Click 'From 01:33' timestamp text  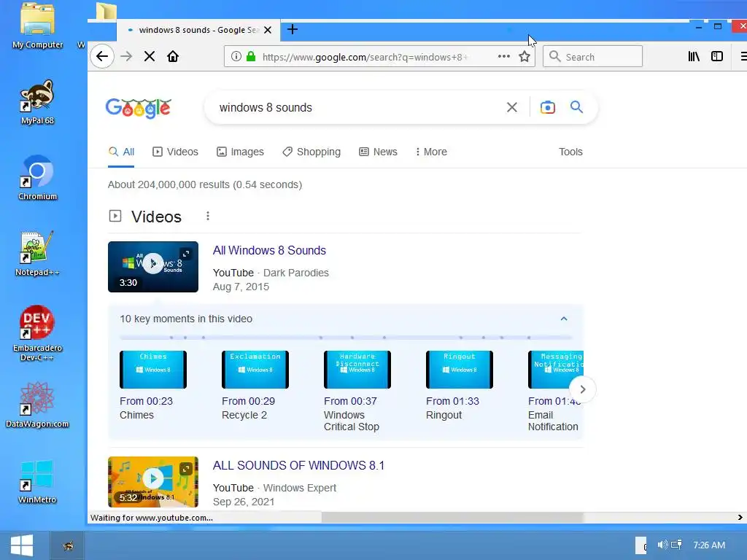coord(452,402)
